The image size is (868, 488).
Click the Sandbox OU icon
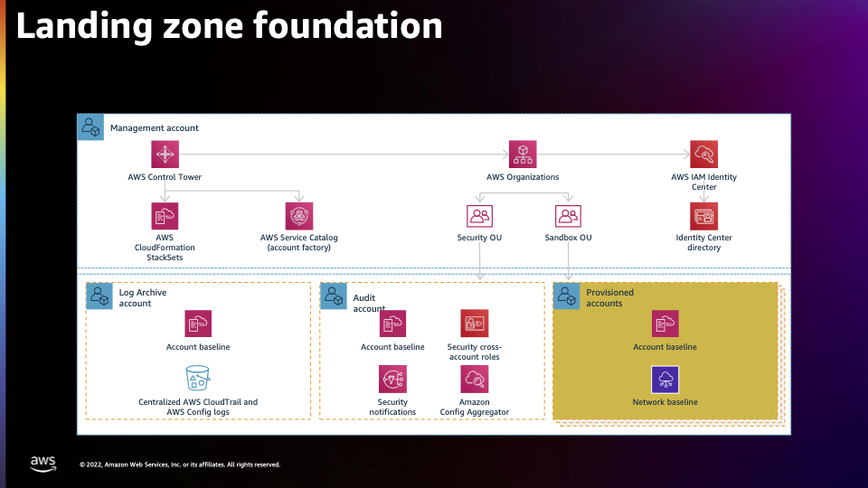pos(568,216)
